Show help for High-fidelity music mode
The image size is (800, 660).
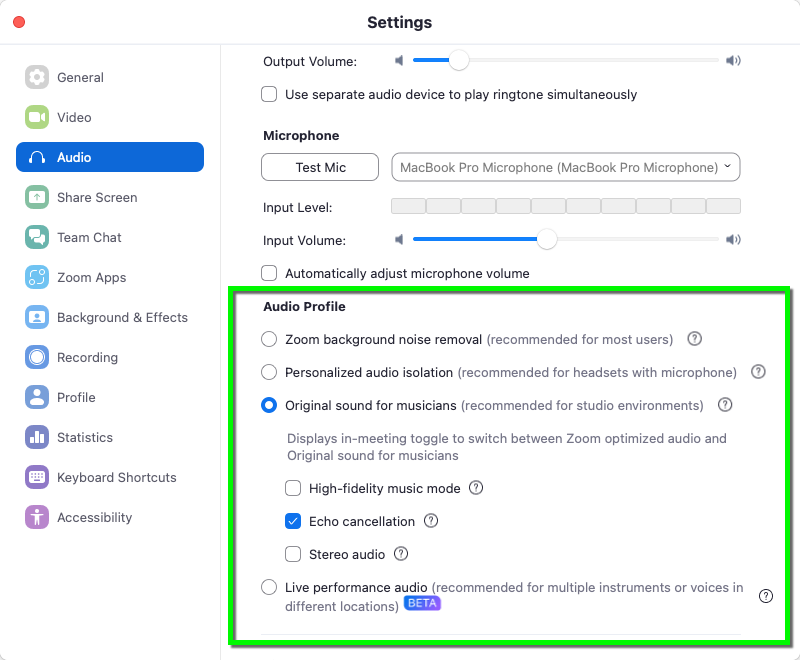click(x=476, y=488)
